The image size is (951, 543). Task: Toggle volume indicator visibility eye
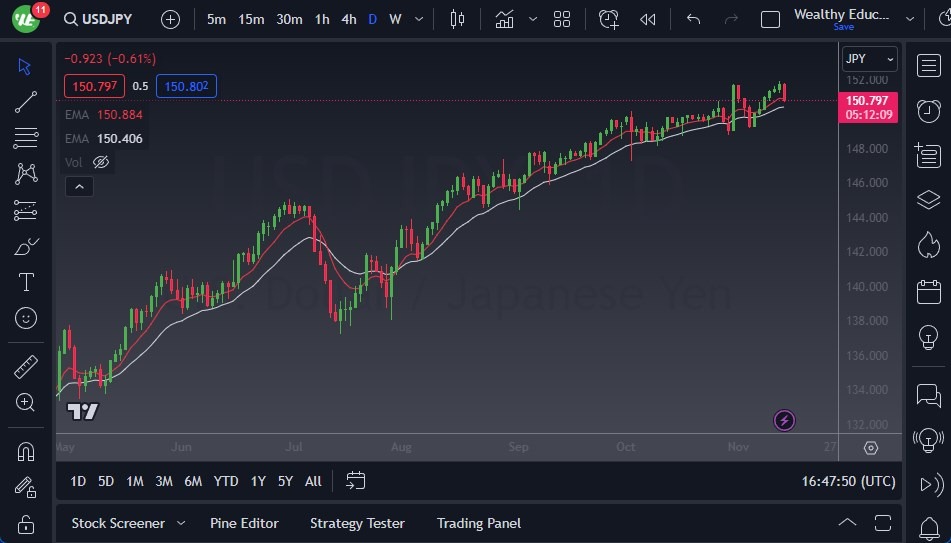pyautogui.click(x=101, y=162)
